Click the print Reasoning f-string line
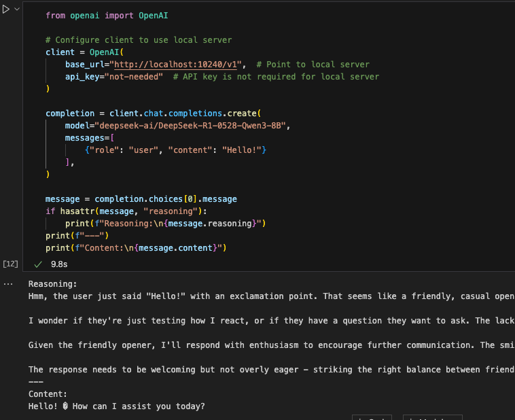 pyautogui.click(x=165, y=224)
